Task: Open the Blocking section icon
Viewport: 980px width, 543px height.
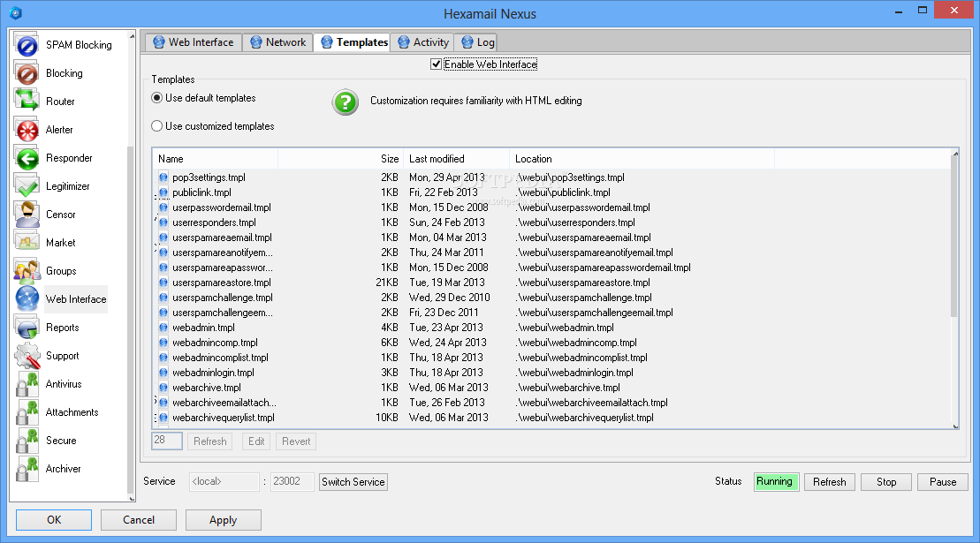Action: 27,73
